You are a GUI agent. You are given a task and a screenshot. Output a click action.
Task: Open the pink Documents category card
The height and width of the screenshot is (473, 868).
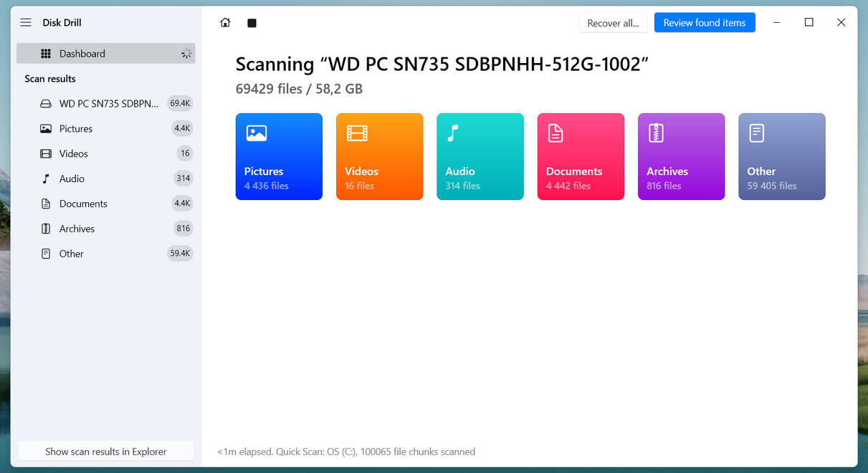point(581,156)
